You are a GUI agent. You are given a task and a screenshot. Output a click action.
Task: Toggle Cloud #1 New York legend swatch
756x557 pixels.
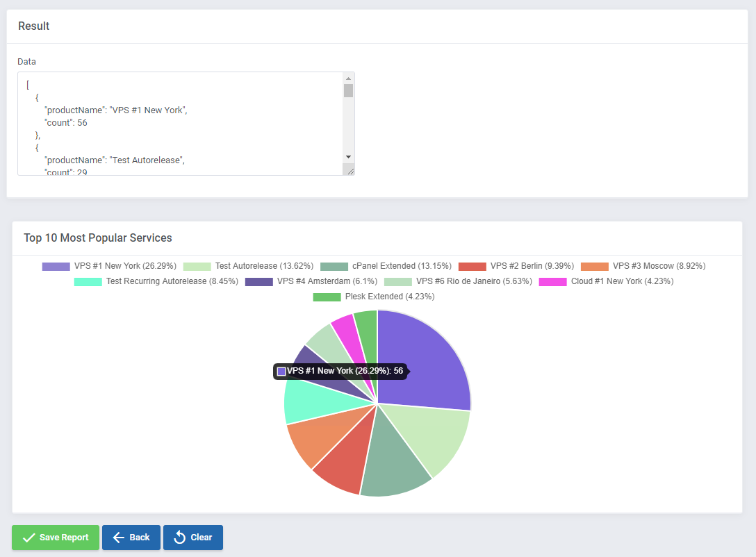[x=552, y=282]
